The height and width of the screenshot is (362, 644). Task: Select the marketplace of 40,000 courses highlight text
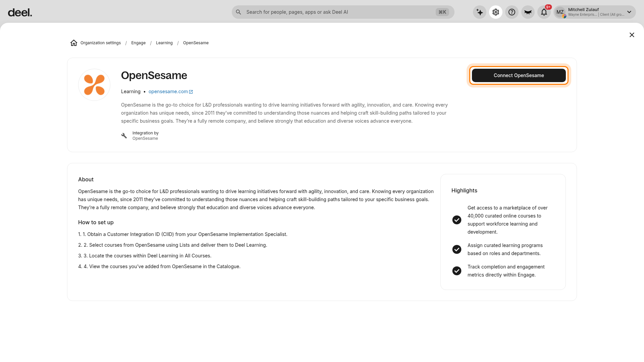(x=507, y=220)
